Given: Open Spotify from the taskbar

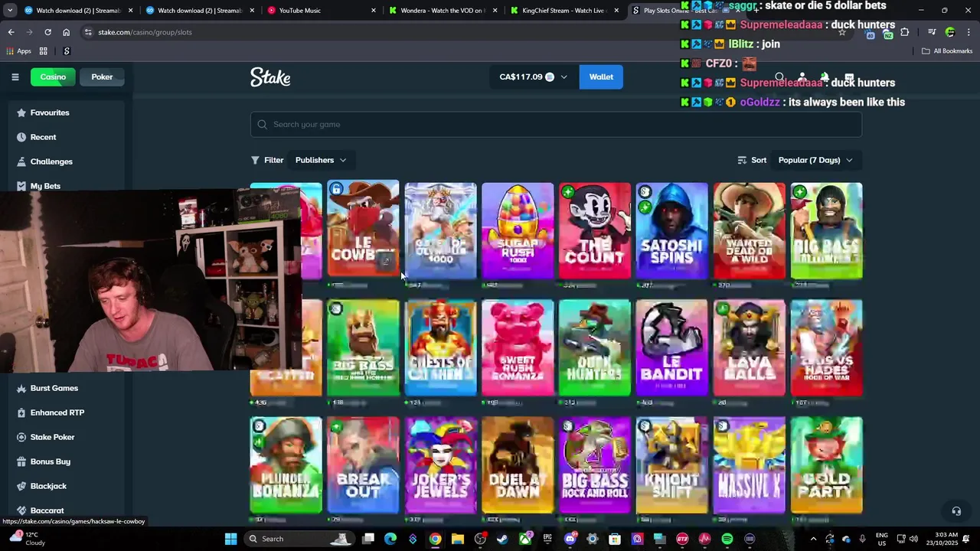Looking at the screenshot, I should [727, 539].
